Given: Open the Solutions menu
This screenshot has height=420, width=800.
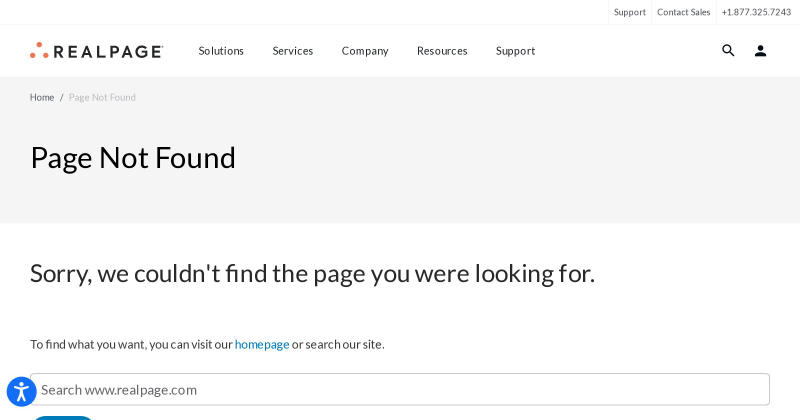Looking at the screenshot, I should [221, 51].
